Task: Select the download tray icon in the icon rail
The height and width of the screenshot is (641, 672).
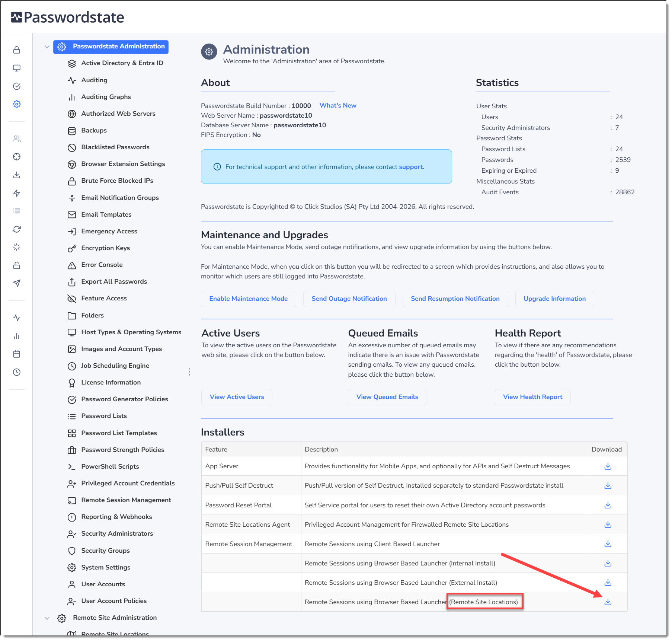Action: [x=17, y=175]
